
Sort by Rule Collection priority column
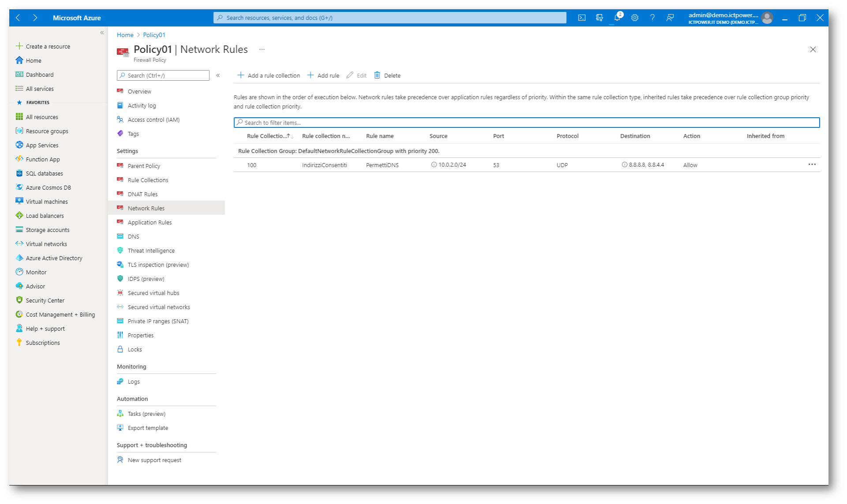click(270, 136)
